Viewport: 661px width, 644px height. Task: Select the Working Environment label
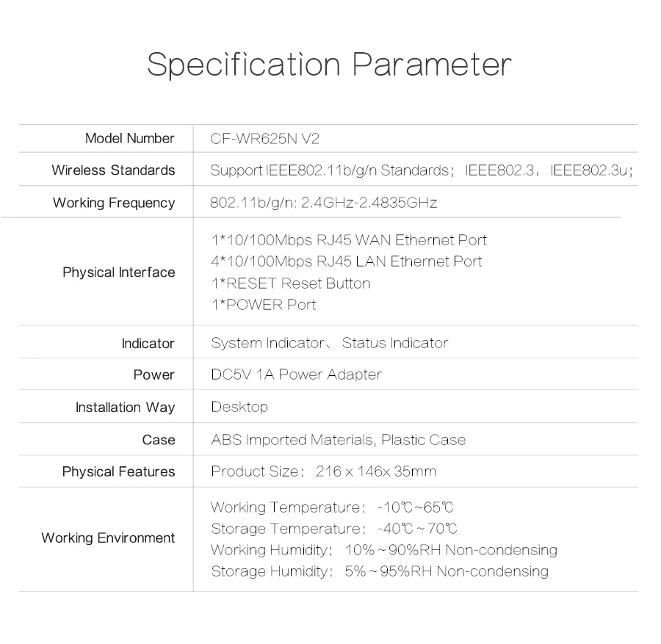click(x=109, y=538)
